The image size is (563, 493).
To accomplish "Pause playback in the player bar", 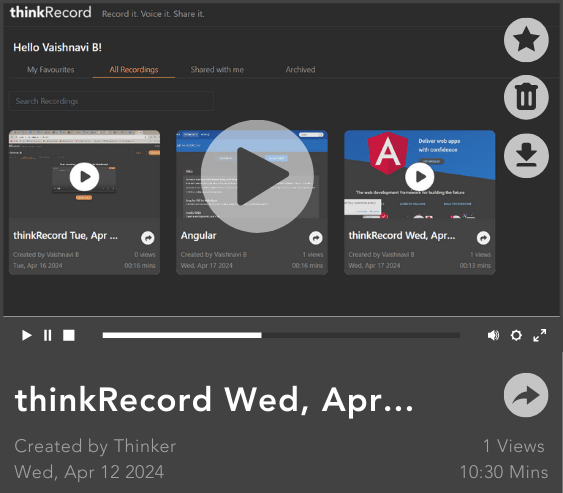I will [x=47, y=335].
